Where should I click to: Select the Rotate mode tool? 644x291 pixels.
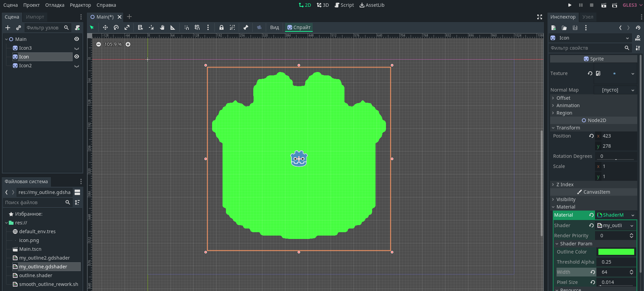click(116, 27)
